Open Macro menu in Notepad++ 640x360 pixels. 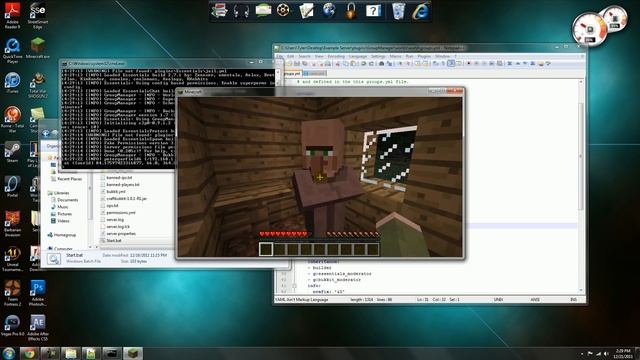[395, 56]
